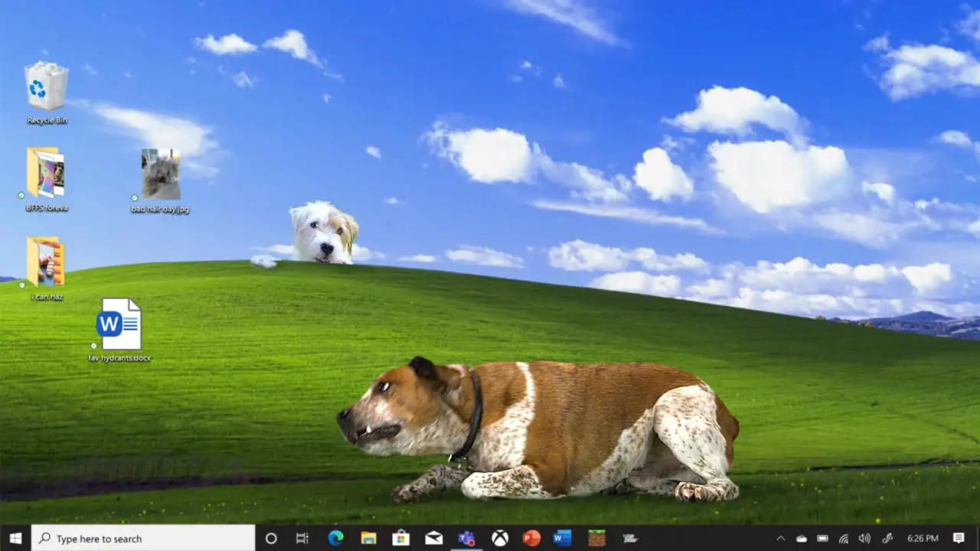Click the Type here to search box

coord(143,538)
